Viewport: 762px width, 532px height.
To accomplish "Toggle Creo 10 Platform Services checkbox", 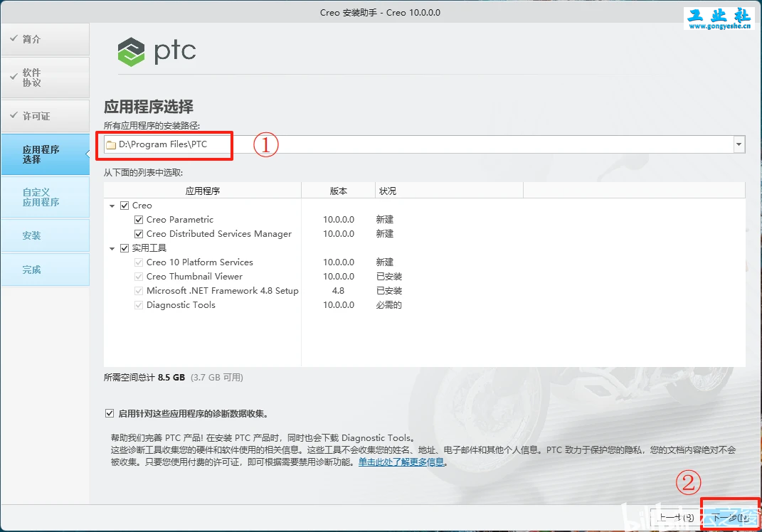I will click(x=139, y=262).
